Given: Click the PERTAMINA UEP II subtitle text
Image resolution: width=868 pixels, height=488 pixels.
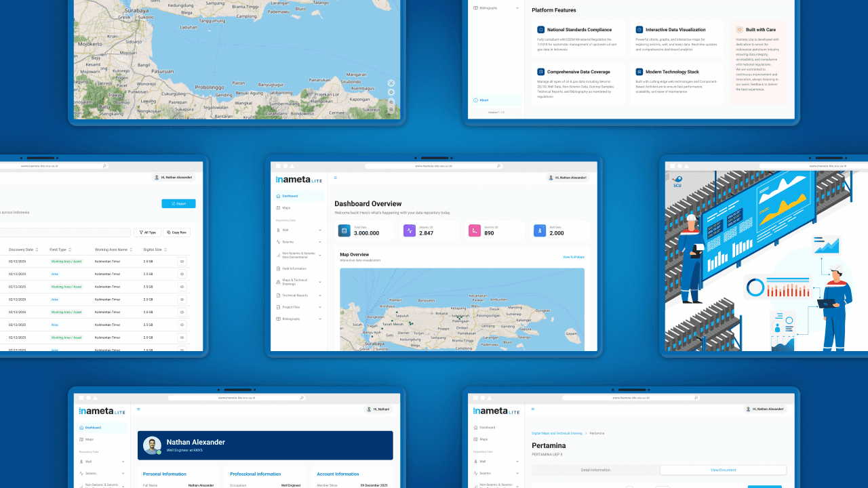Looking at the screenshot, I should click(547, 454).
